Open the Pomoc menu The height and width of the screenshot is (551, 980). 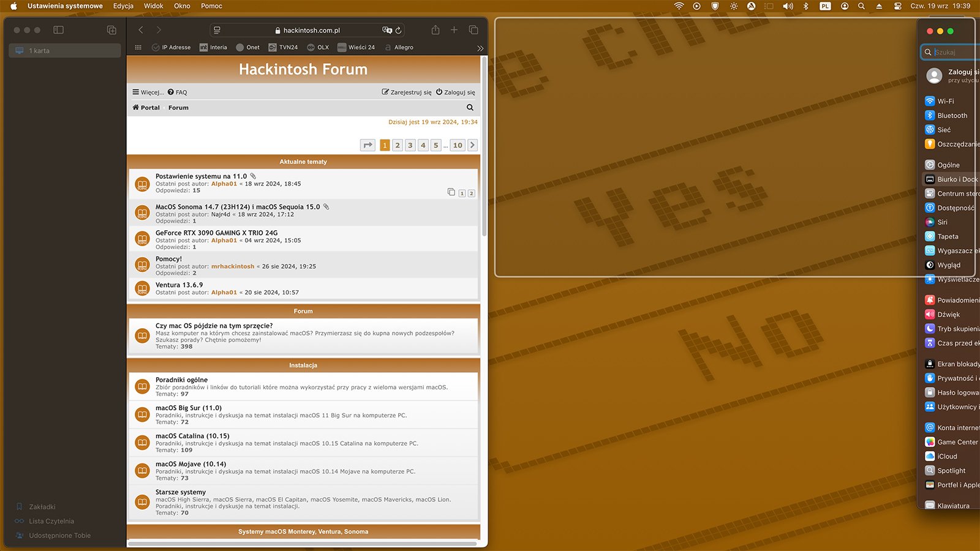[x=211, y=6]
